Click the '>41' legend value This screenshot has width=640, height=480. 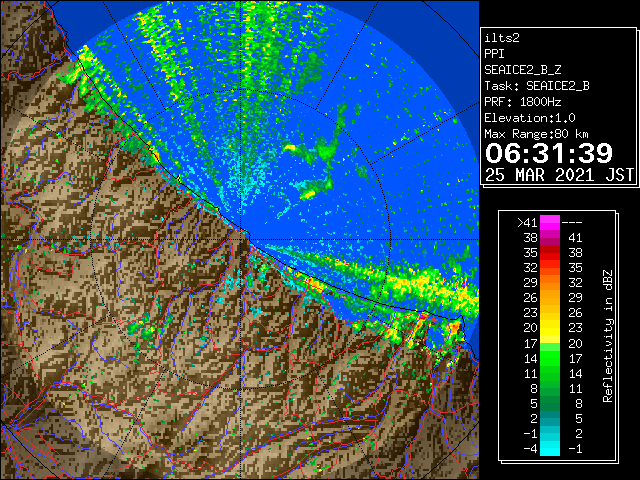pos(527,223)
